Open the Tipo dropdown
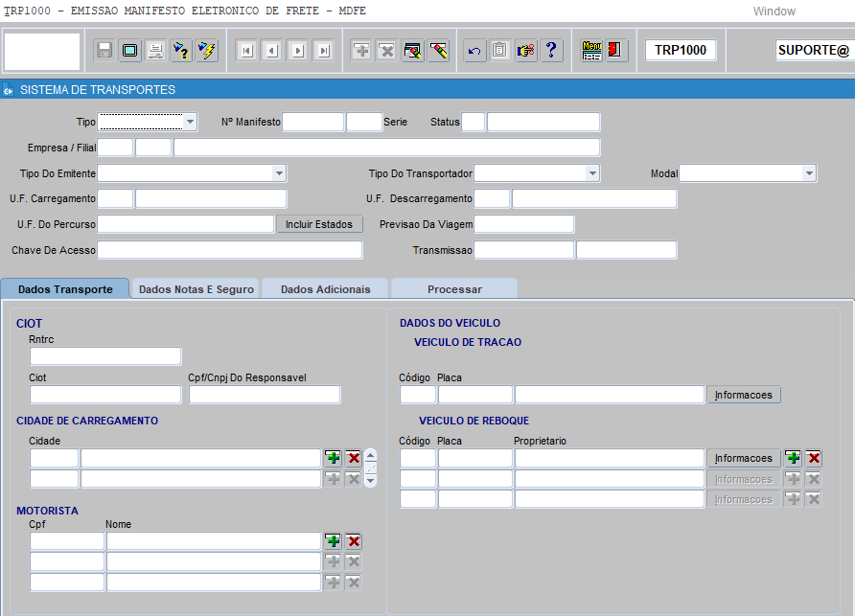Screen dimensions: 855x616 pyautogui.click(x=191, y=122)
